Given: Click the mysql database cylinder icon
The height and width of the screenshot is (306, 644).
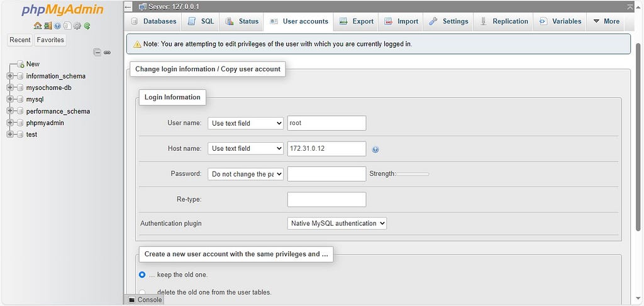Looking at the screenshot, I should [20, 100].
